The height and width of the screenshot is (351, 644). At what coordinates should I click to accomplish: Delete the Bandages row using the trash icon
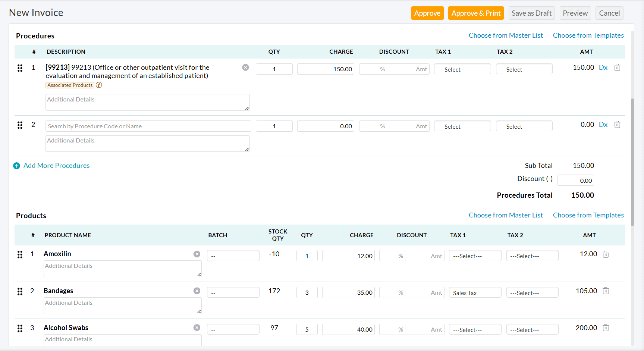[606, 291]
